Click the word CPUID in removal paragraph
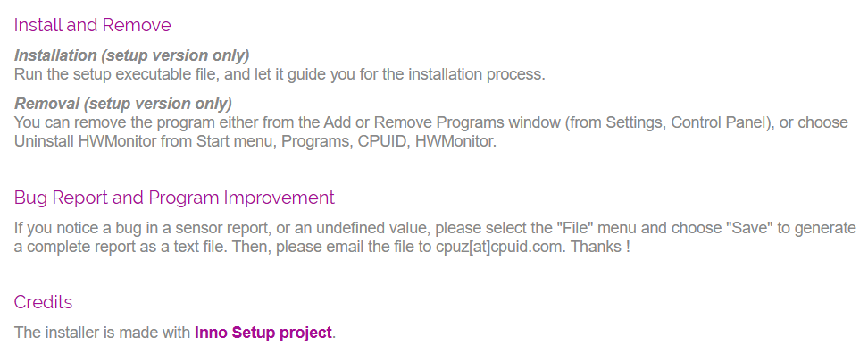 coord(382,141)
